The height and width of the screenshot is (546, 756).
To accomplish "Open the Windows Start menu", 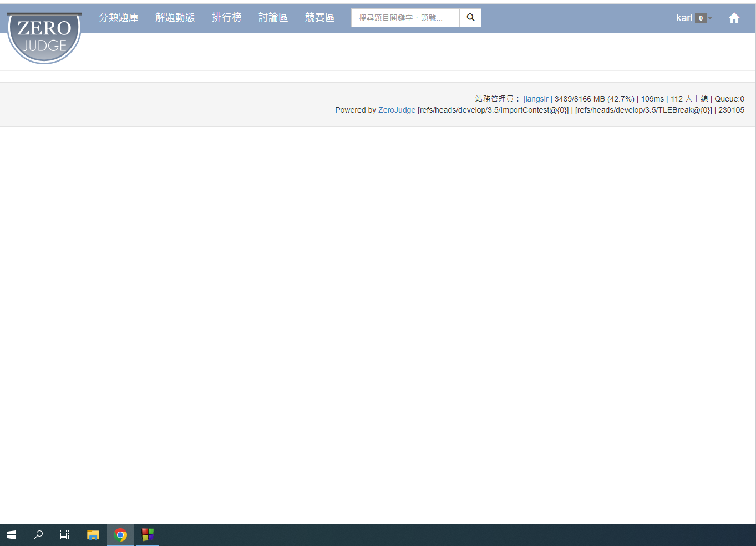I will (x=12, y=535).
